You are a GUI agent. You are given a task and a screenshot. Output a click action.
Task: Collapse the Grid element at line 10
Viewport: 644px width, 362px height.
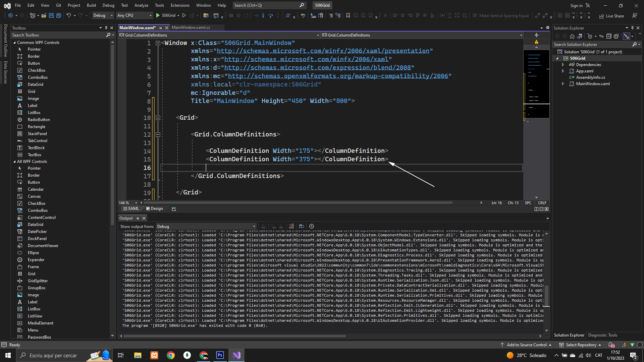coord(158,118)
